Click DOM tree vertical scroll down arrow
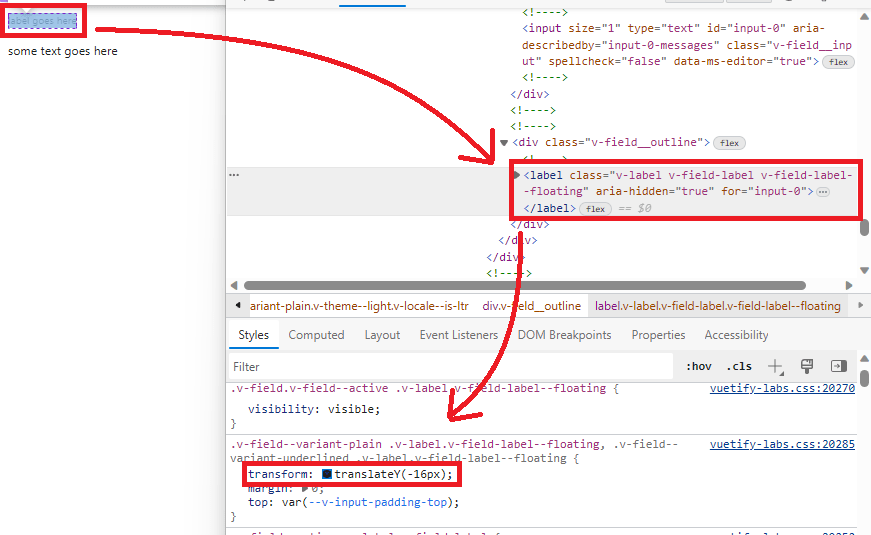 (864, 271)
